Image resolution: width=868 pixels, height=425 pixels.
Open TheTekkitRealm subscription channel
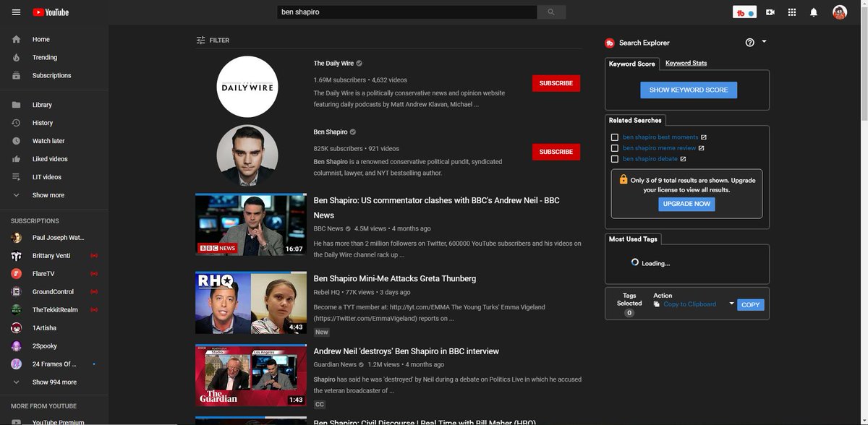coord(54,310)
